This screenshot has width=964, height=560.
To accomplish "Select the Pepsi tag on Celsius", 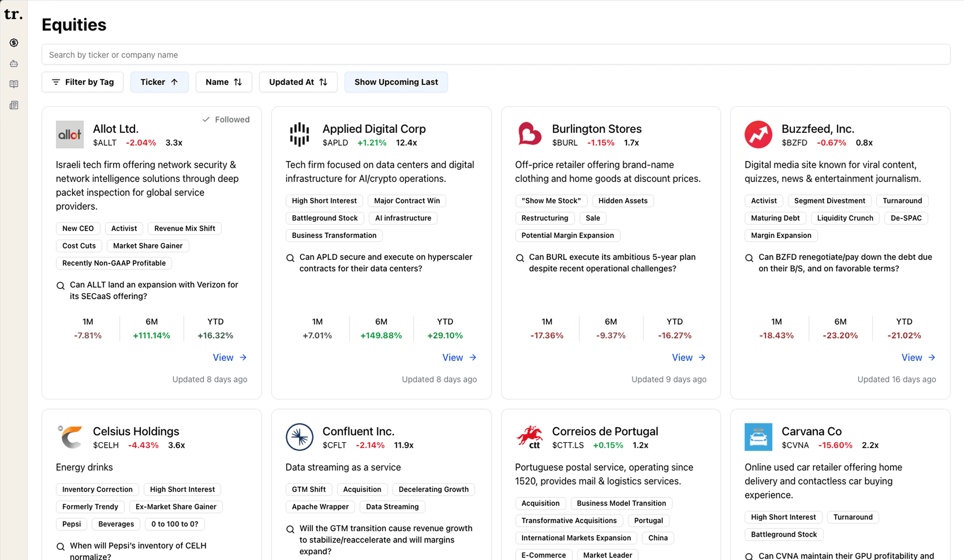I will (x=72, y=524).
